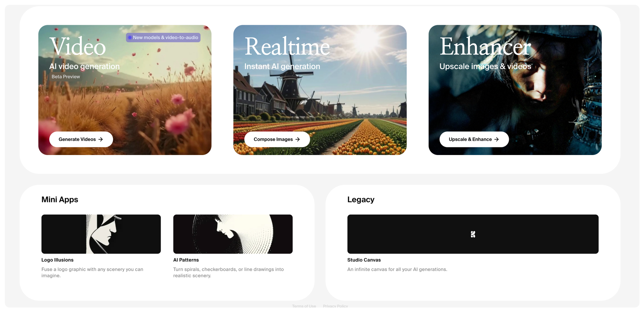Click the Upscale & Enhance button
The width and height of the screenshot is (644, 312).
point(474,139)
